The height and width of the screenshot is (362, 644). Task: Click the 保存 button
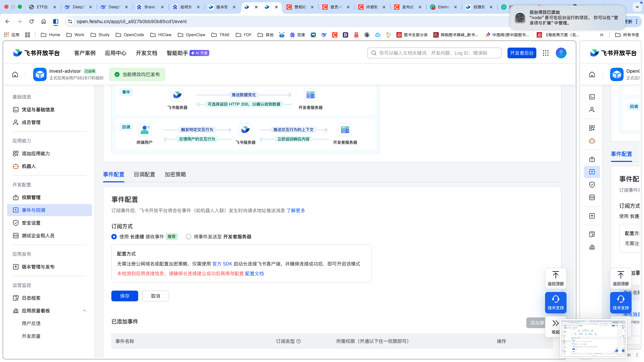point(124,296)
